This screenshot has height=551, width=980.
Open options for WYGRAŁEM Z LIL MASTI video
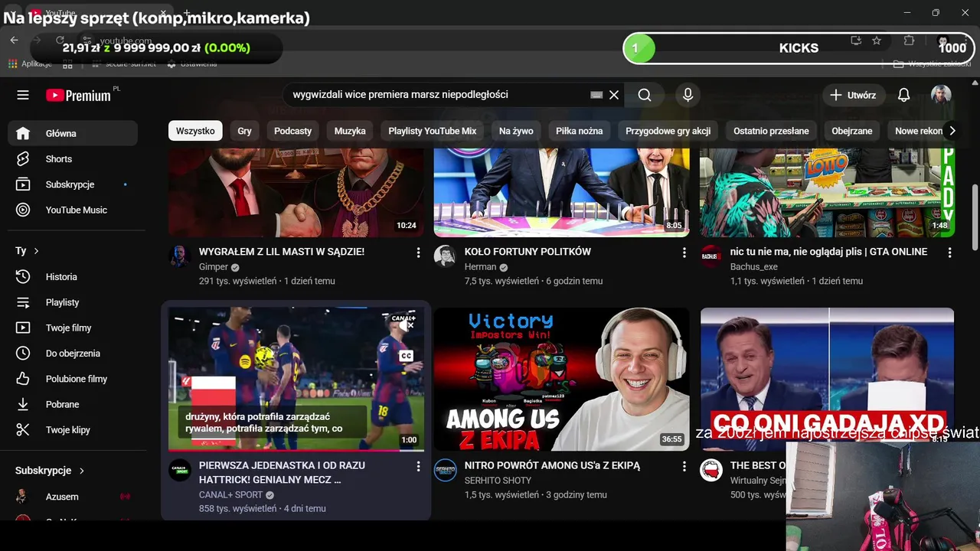click(418, 253)
